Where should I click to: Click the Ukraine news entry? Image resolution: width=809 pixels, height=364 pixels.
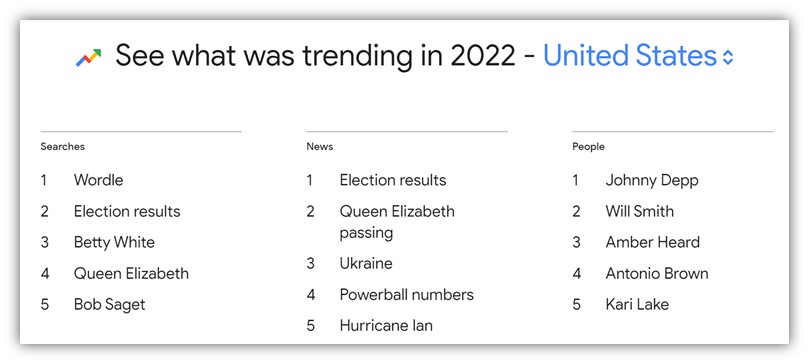point(366,263)
